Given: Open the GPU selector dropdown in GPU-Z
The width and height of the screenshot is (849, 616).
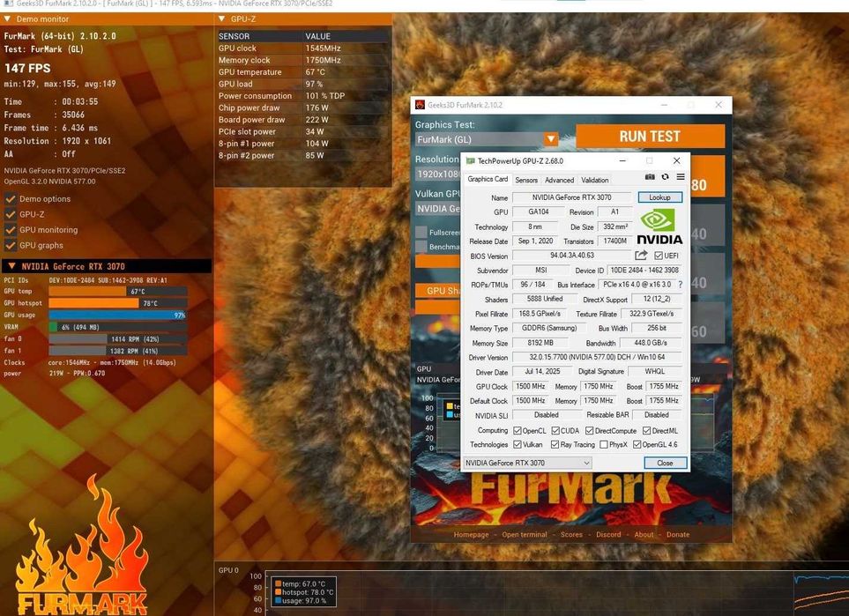Looking at the screenshot, I should pyautogui.click(x=527, y=463).
